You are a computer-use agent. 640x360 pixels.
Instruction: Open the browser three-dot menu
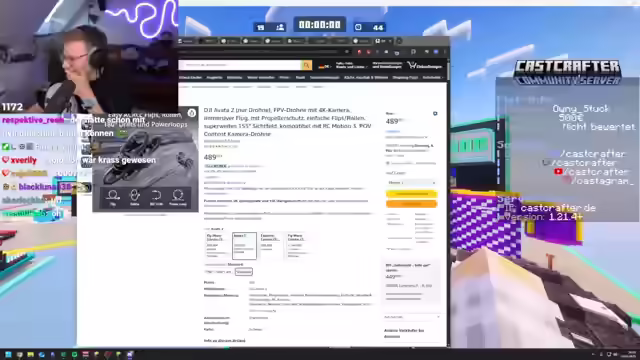(x=444, y=52)
